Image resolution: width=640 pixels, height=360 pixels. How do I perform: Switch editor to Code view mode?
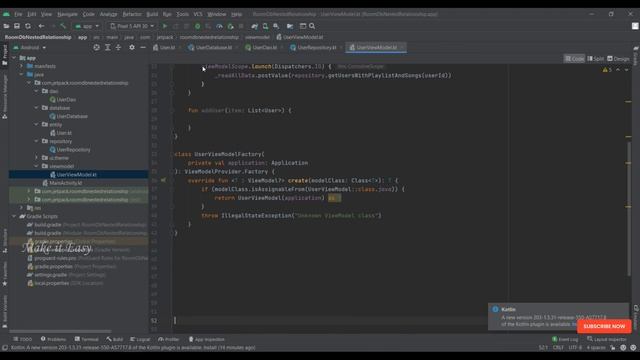[x=574, y=59]
